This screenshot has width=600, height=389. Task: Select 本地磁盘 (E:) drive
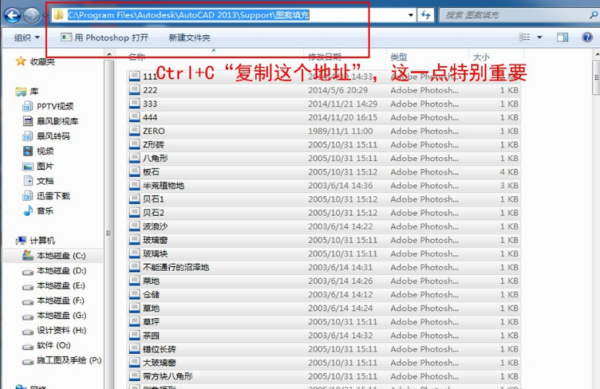point(54,286)
